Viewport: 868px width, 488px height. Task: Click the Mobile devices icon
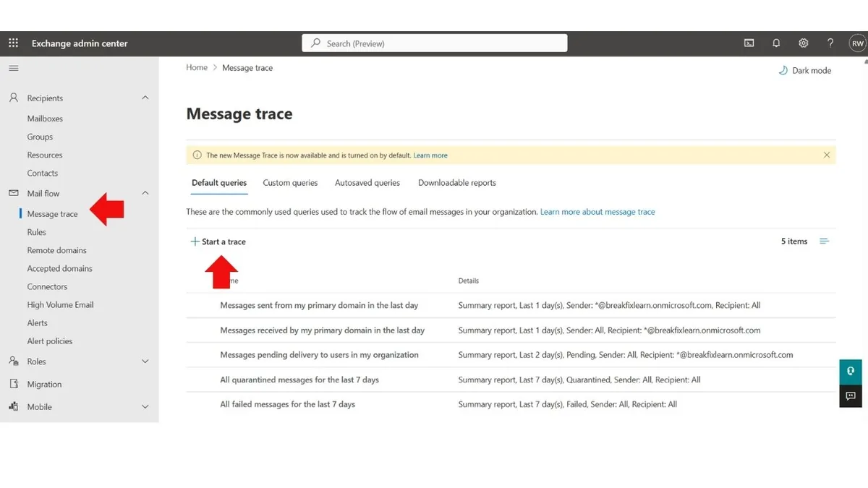click(13, 406)
